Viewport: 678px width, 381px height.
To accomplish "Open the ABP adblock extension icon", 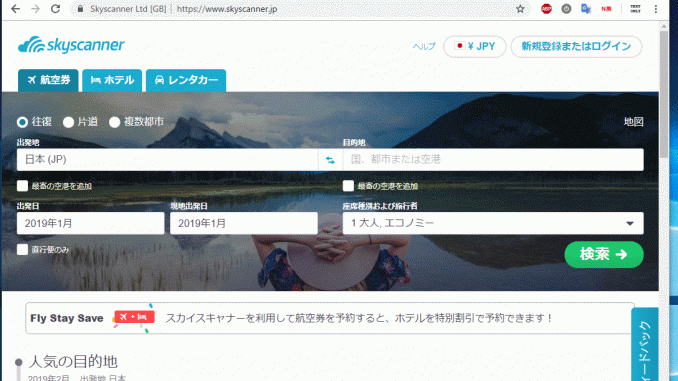I will click(546, 9).
